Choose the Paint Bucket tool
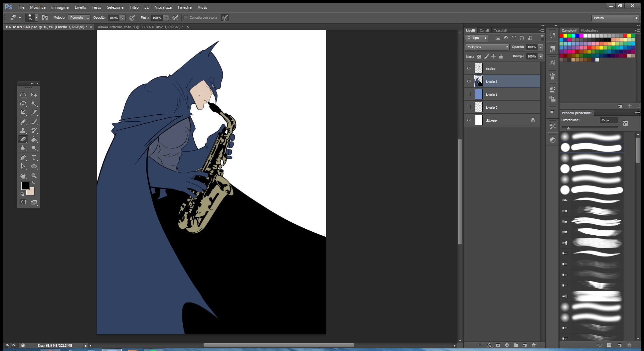 34,140
